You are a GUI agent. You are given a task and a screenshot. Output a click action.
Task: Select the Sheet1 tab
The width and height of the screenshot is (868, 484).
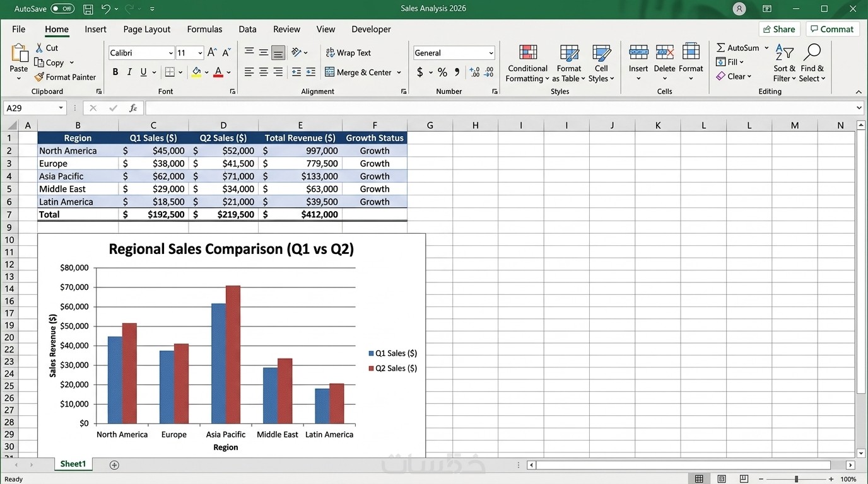click(x=73, y=464)
